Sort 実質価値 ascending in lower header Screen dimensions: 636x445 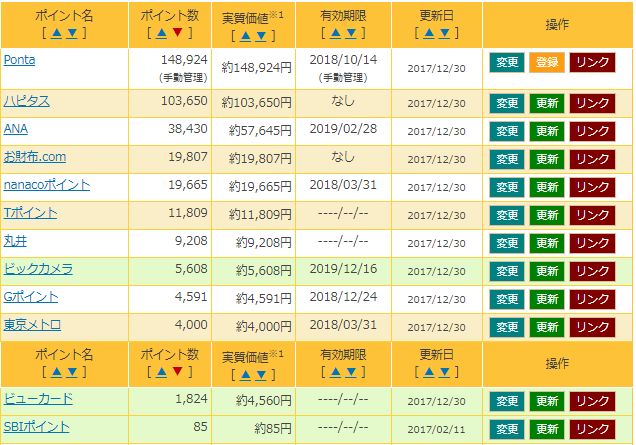point(245,375)
